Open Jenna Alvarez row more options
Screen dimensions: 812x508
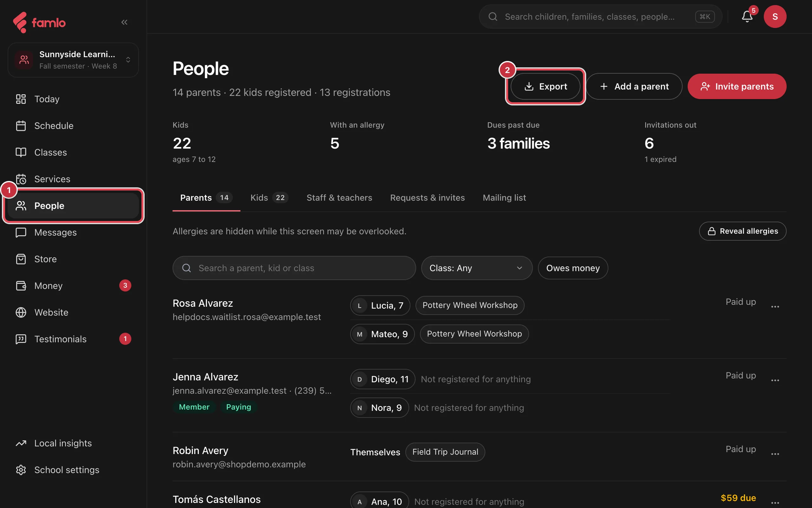775,380
